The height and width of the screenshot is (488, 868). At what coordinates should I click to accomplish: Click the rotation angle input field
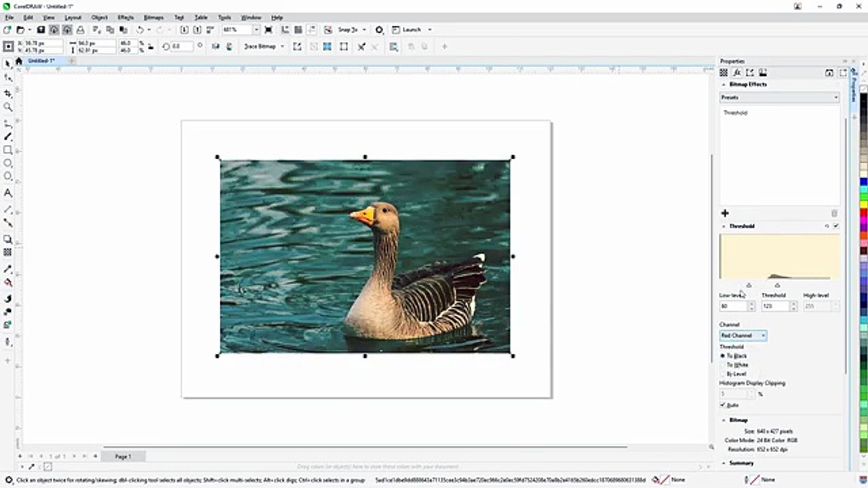click(x=182, y=46)
